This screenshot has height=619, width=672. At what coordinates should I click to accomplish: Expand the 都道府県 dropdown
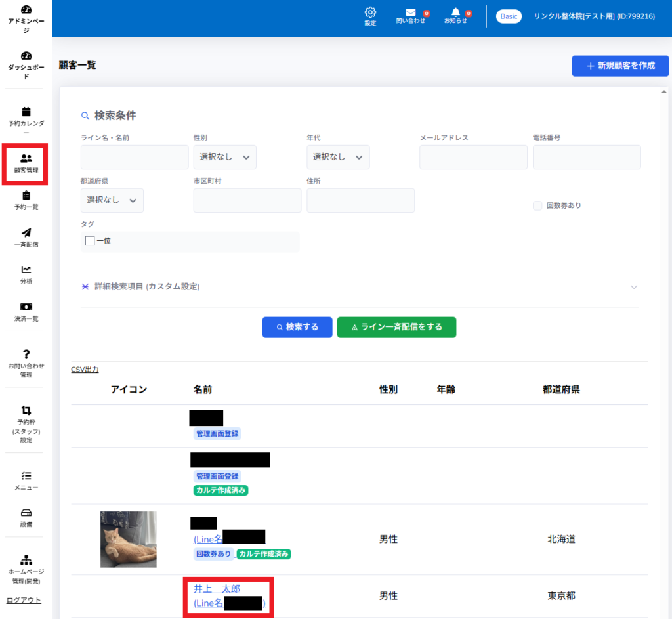point(112,200)
